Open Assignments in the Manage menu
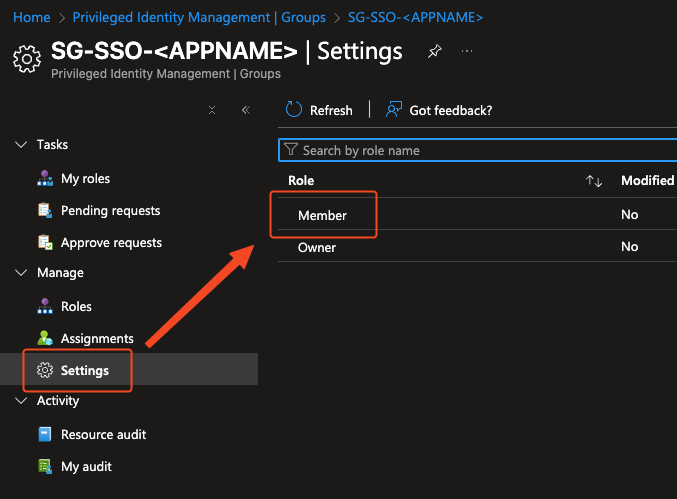The width and height of the screenshot is (677, 499). 97,339
